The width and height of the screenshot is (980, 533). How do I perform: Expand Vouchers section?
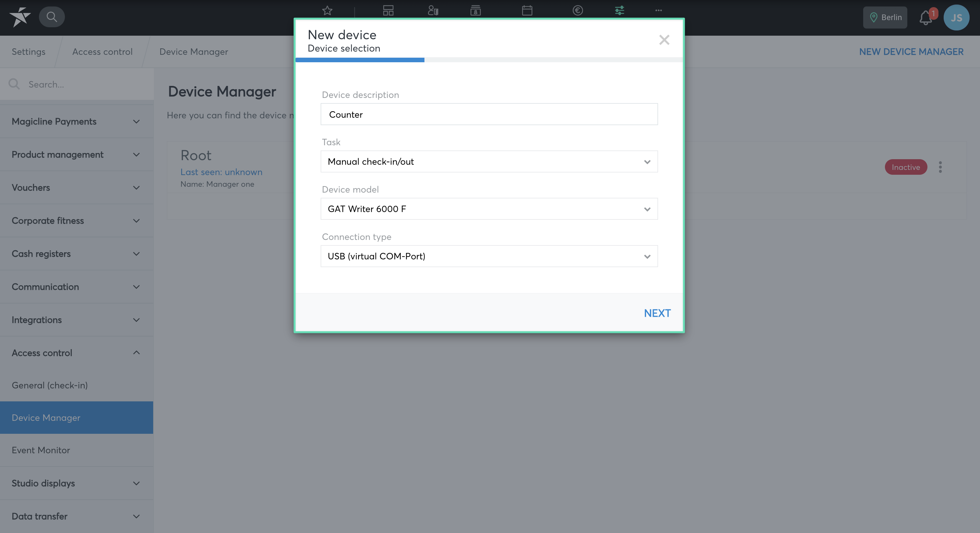(77, 188)
